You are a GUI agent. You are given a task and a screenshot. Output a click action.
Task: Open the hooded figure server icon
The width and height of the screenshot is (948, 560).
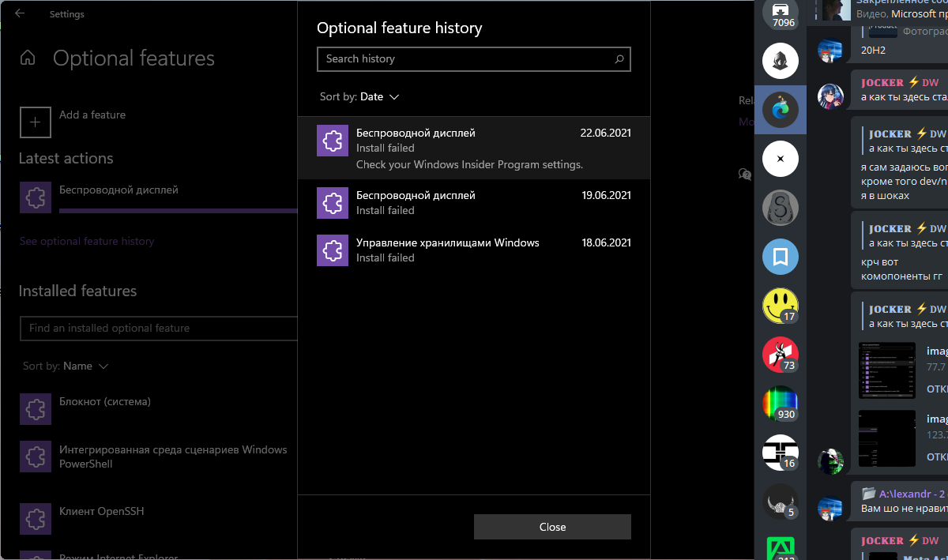coord(781,61)
